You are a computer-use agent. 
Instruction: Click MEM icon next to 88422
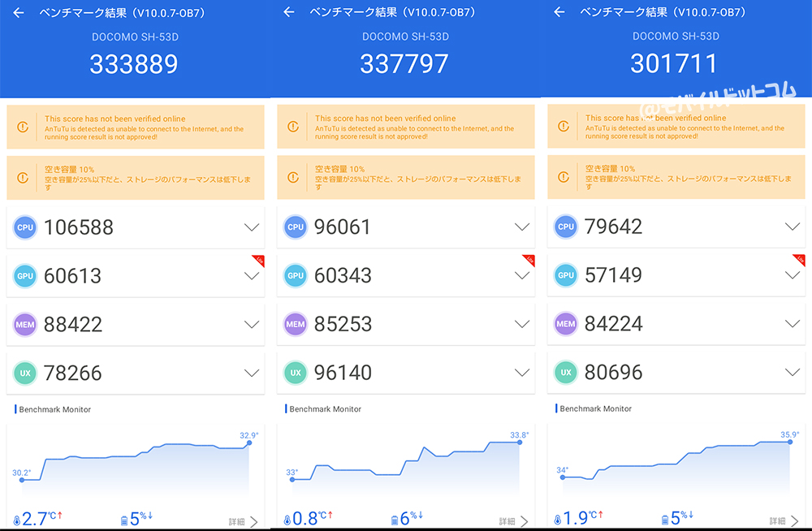tap(25, 325)
